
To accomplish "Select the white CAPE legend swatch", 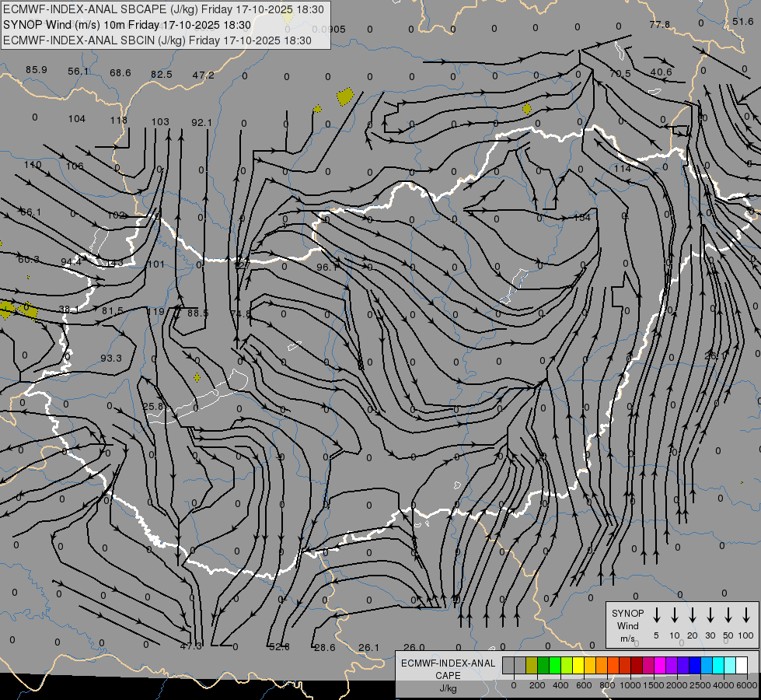I will [741, 666].
